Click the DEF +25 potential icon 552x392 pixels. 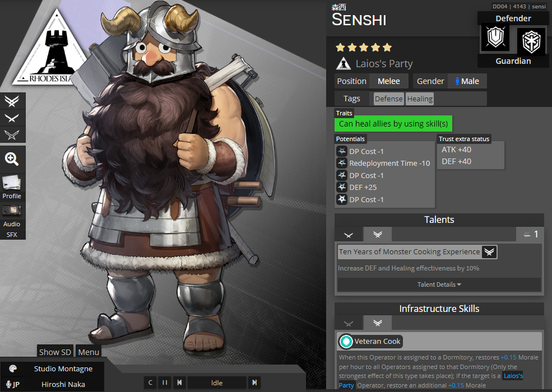coord(341,187)
